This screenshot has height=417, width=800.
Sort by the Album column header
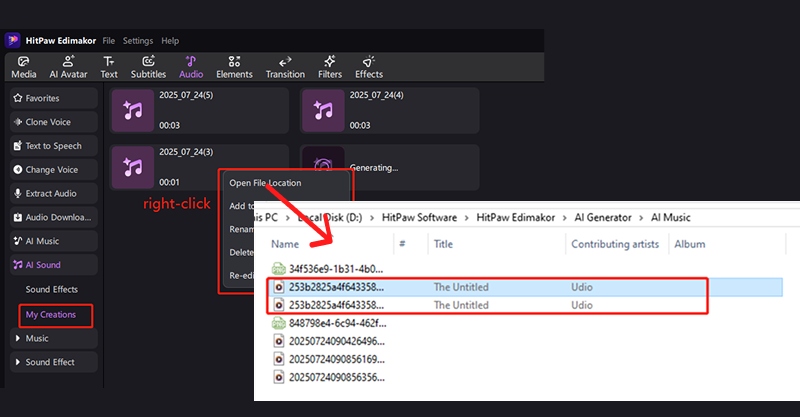click(690, 244)
